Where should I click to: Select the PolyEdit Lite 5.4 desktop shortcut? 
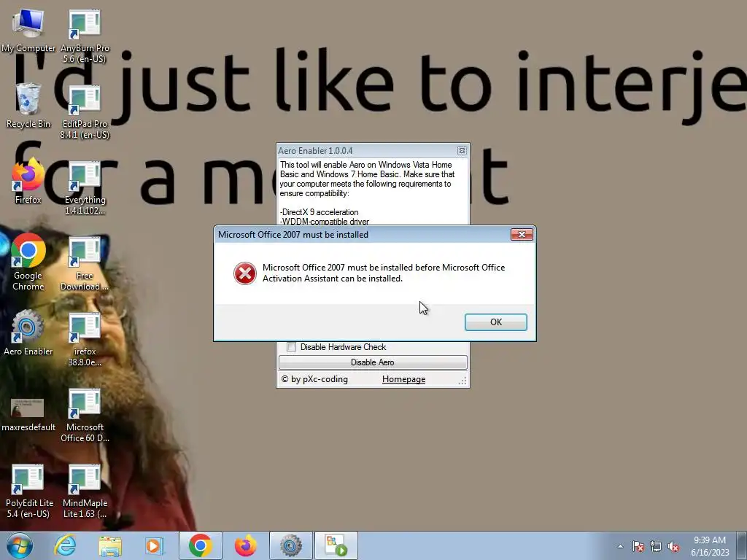coord(28,491)
